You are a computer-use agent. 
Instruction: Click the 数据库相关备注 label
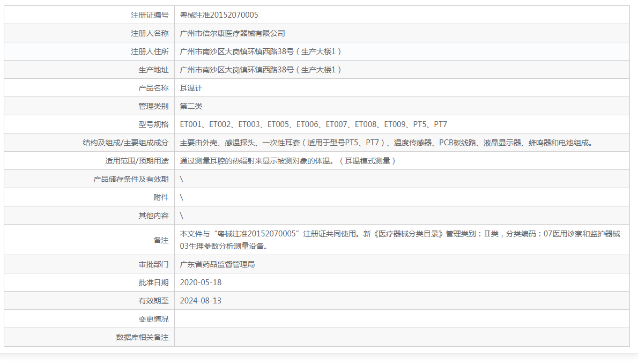[142, 337]
